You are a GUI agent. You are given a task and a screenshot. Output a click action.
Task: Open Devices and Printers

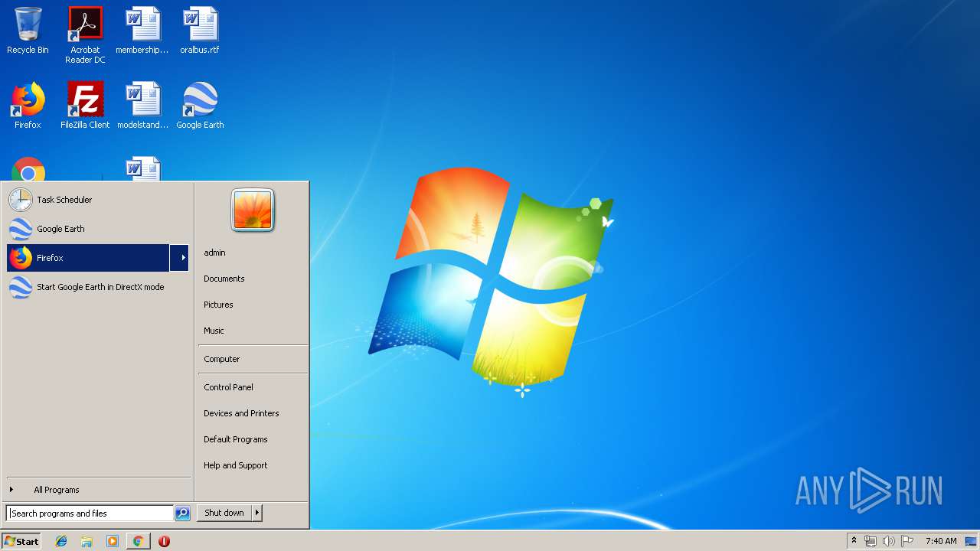coord(241,413)
